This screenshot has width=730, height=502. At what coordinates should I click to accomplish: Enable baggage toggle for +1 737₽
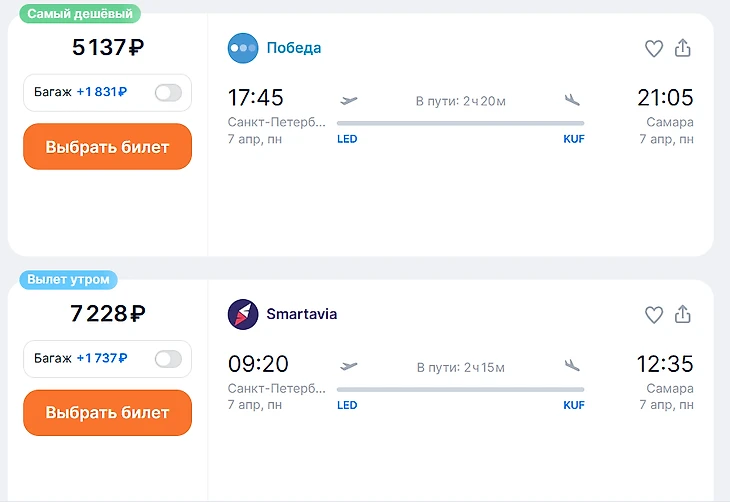pyautogui.click(x=168, y=359)
